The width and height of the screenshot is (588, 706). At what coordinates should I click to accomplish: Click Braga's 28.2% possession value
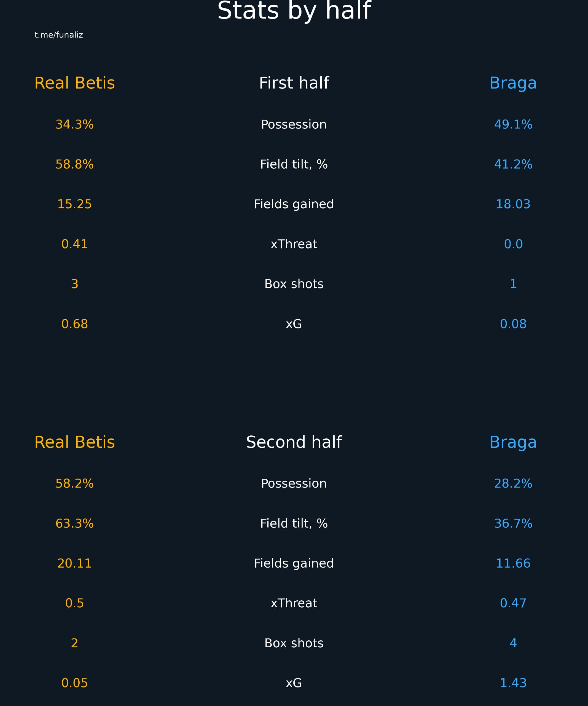point(513,483)
